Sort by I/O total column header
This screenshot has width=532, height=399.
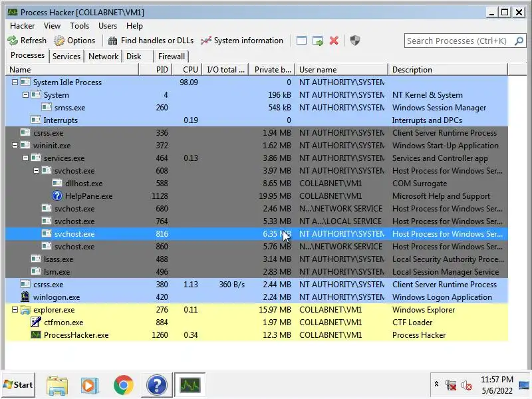click(225, 70)
